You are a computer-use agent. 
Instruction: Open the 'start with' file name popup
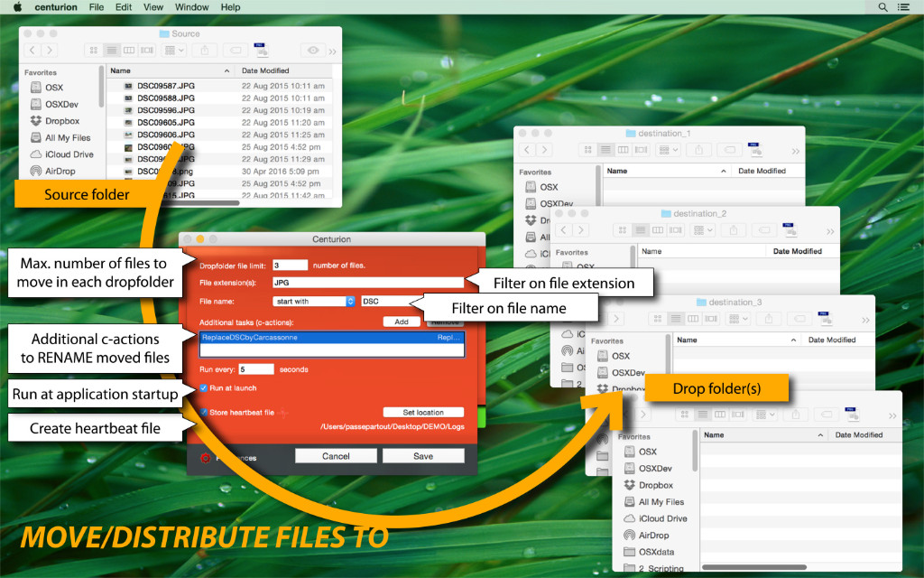click(x=314, y=302)
